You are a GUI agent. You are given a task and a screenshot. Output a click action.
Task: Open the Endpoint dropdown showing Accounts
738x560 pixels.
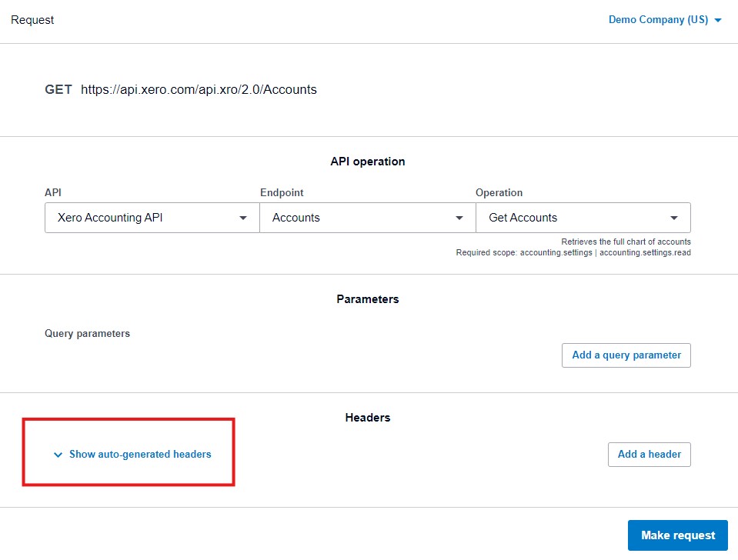pyautogui.click(x=368, y=218)
